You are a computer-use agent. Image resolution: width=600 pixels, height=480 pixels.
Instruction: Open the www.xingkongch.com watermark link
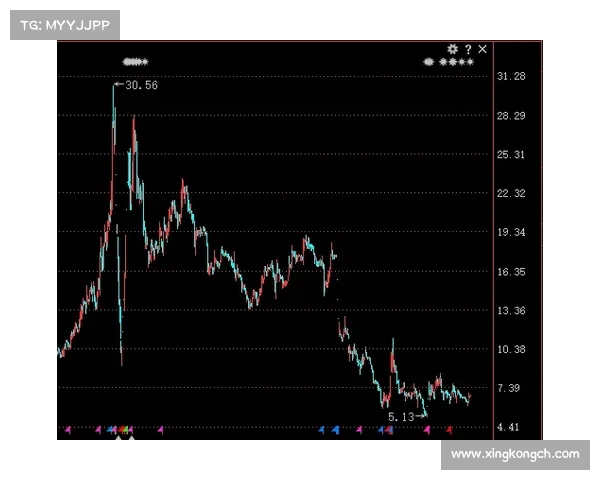[515, 454]
